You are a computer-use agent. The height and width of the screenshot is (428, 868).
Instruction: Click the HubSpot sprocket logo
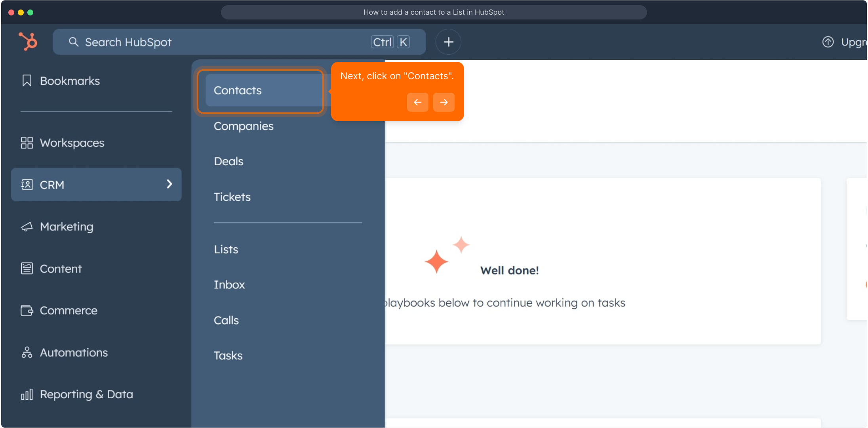(x=28, y=41)
